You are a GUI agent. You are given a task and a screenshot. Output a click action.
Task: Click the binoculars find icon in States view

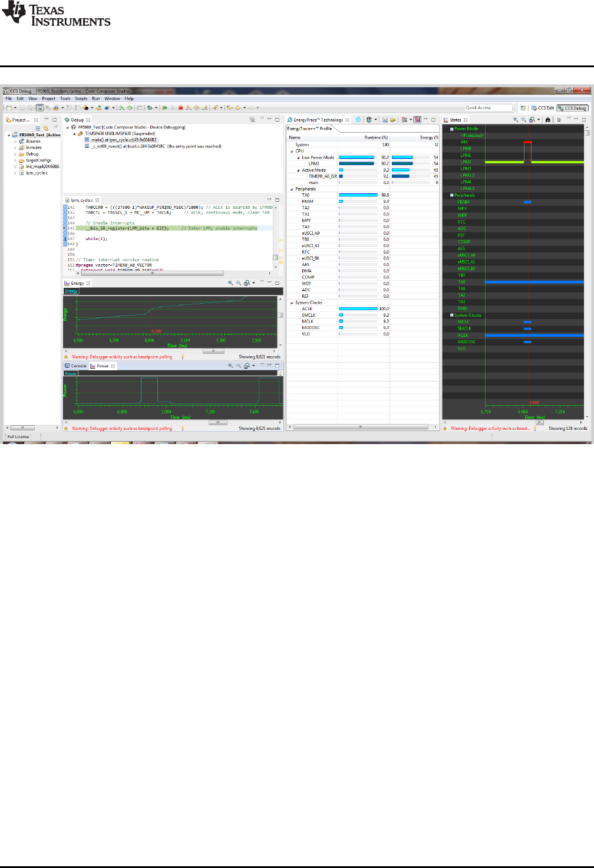tap(547, 120)
